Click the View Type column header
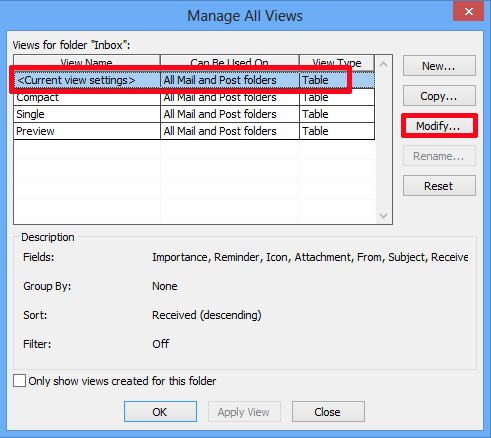 337,63
